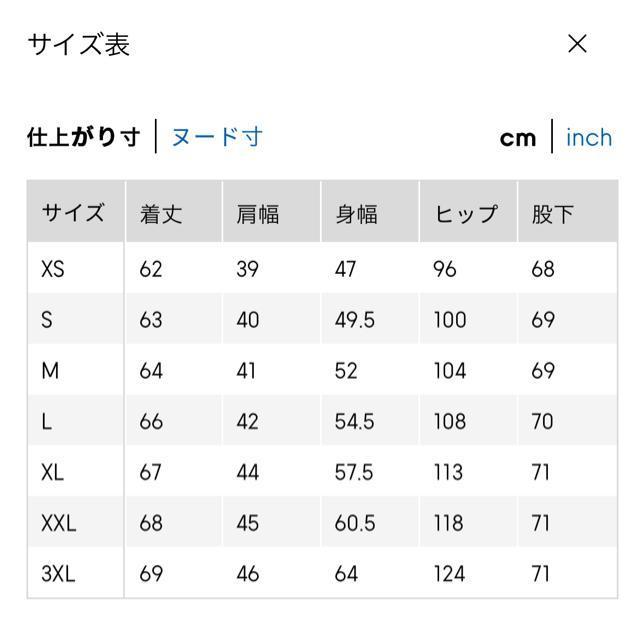The image size is (640, 633).
Task: Click the サイズ column header
Action: point(73,213)
